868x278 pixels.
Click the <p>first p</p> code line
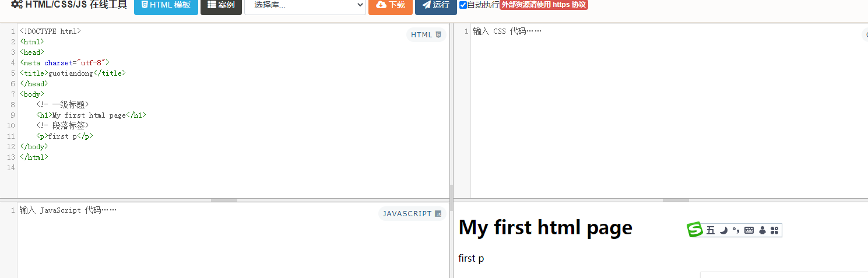click(x=65, y=136)
